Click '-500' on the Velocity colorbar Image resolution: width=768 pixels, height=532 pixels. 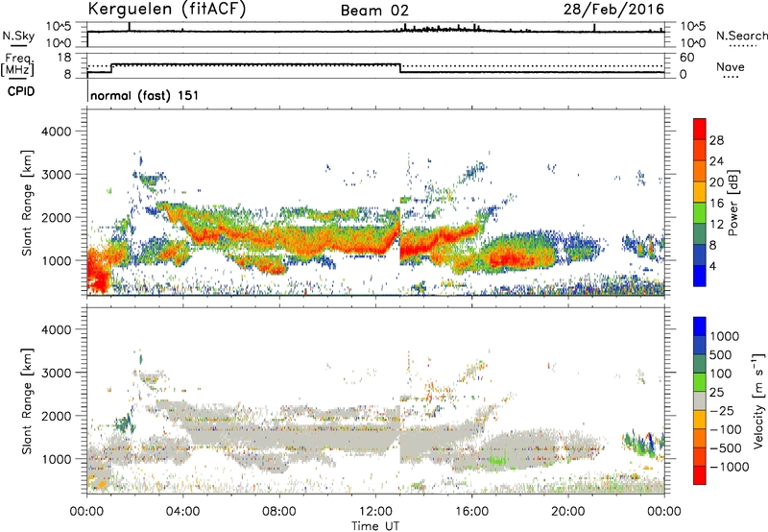[x=725, y=447]
